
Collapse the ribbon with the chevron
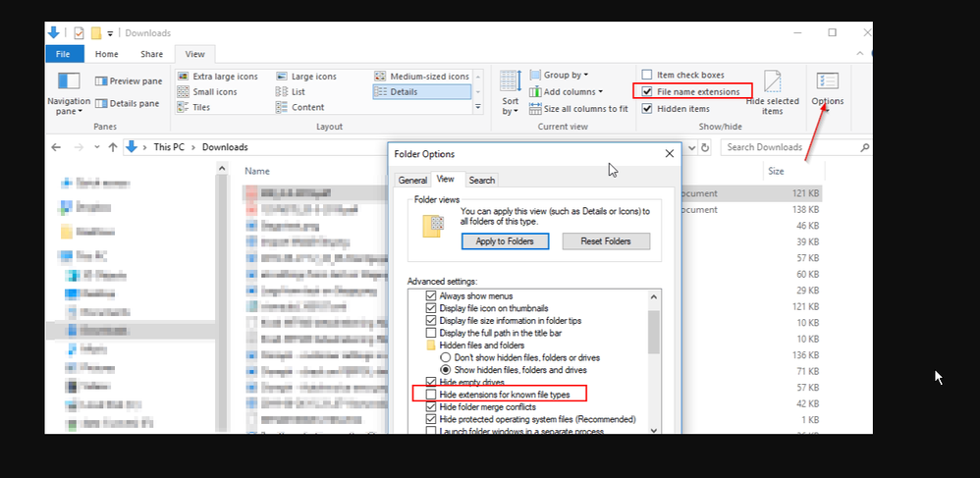coord(860,54)
